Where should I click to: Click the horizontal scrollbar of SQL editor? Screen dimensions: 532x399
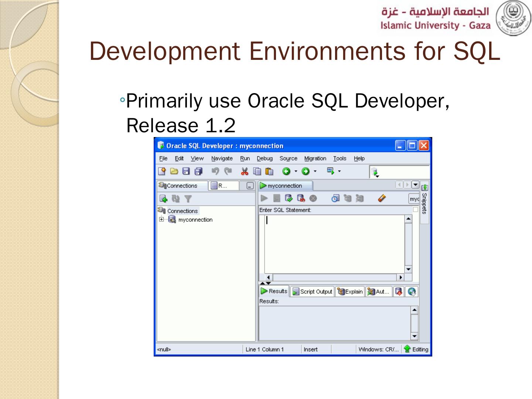pos(334,277)
